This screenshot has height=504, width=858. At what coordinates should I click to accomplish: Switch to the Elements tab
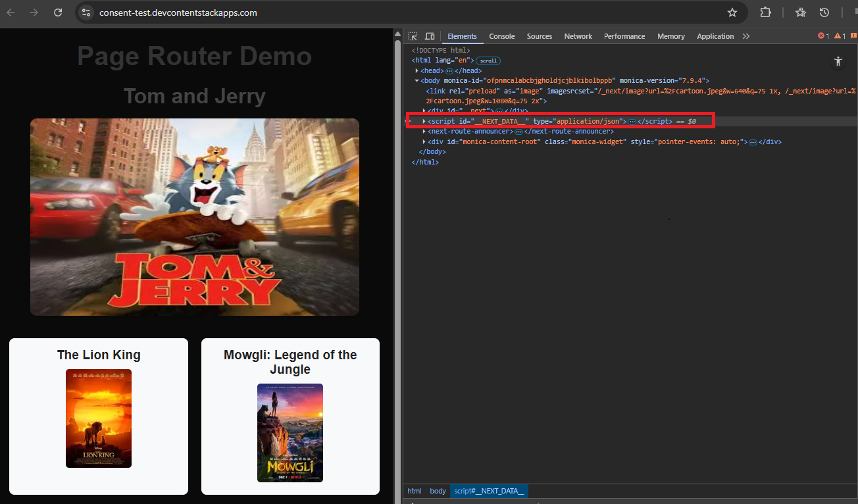[462, 36]
